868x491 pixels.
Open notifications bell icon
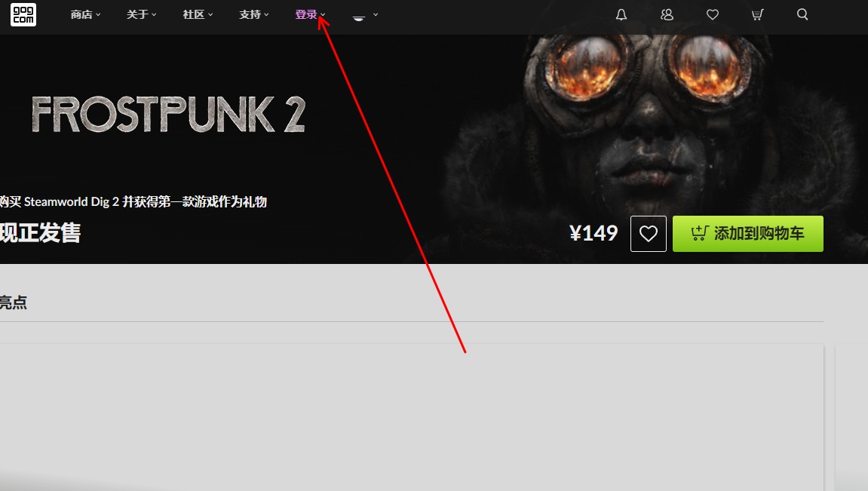(621, 15)
